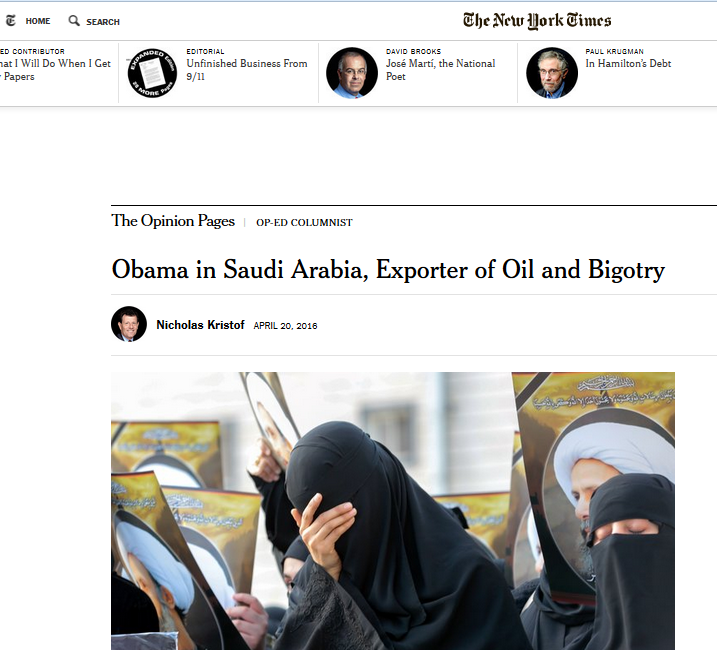This screenshot has height=650, width=717.
Task: Go to HOME in the top bar
Action: pyautogui.click(x=38, y=21)
